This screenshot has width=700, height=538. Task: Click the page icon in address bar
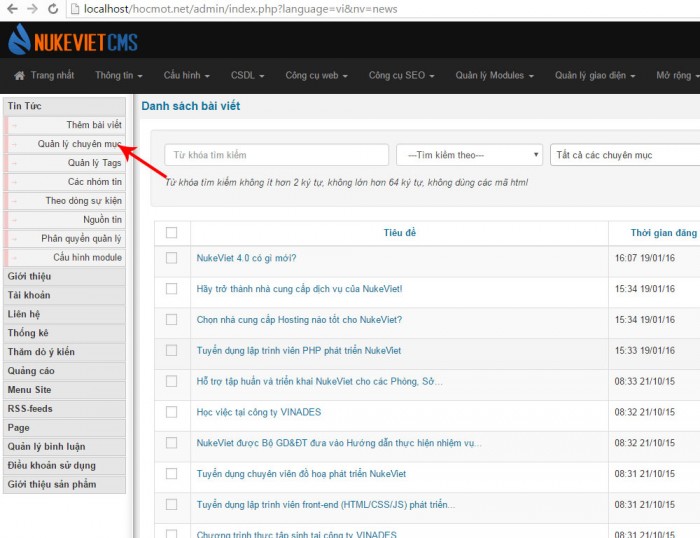pyautogui.click(x=75, y=9)
